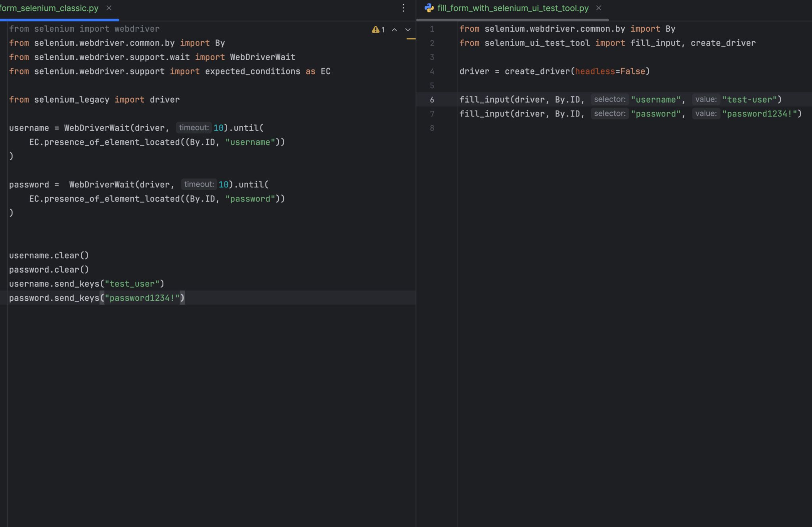Open the editor options via the three-dot menu
812x527 pixels.
pyautogui.click(x=403, y=8)
